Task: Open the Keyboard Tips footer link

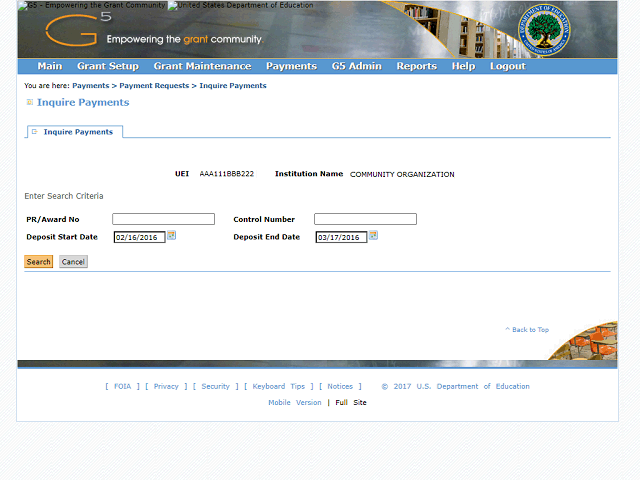Action: (279, 386)
